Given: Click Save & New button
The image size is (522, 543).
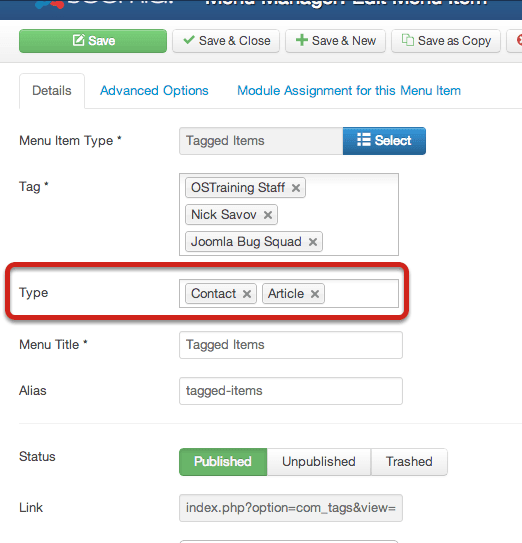Looking at the screenshot, I should point(335,41).
